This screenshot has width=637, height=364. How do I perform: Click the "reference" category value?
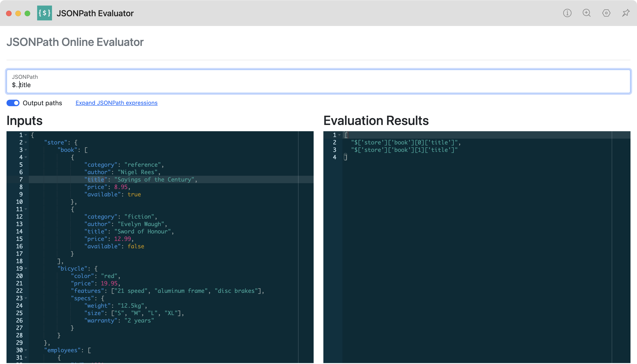pos(143,165)
